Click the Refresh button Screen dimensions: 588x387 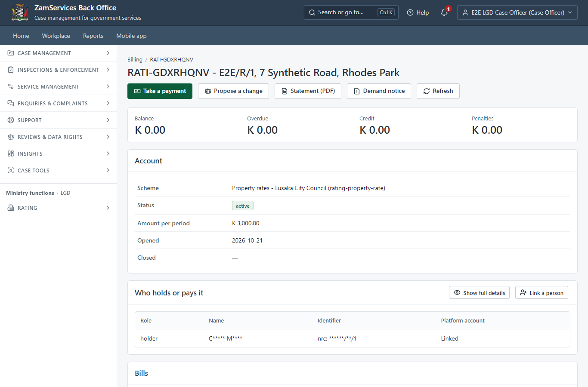(438, 91)
